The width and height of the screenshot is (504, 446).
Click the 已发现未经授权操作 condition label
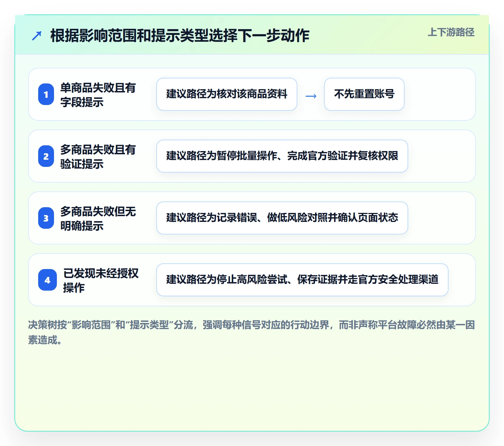(x=101, y=280)
